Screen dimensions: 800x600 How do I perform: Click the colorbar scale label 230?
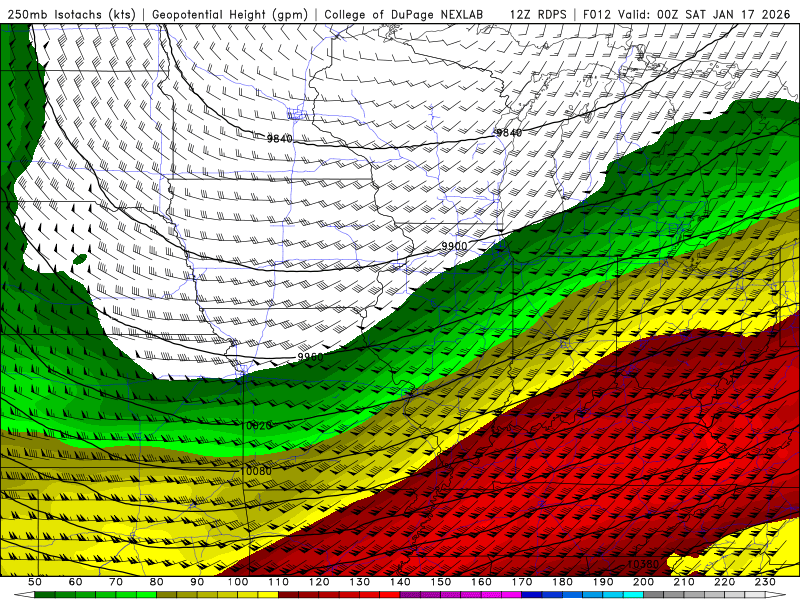coord(765,582)
